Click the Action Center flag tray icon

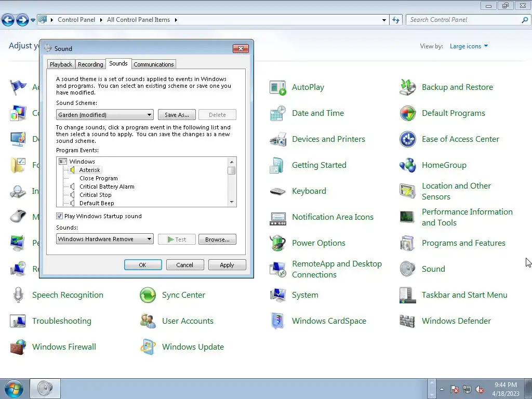click(454, 390)
